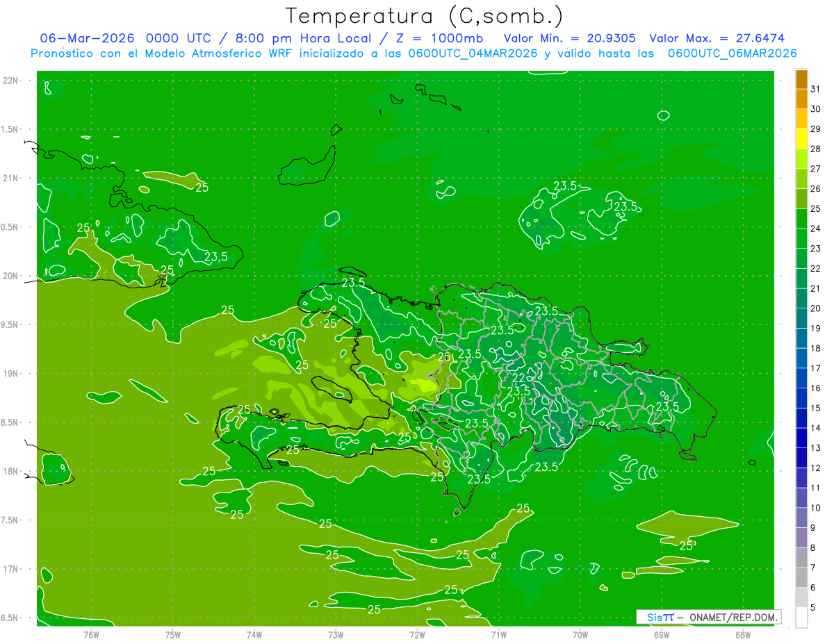Click colorbar label 20

[x=816, y=308]
